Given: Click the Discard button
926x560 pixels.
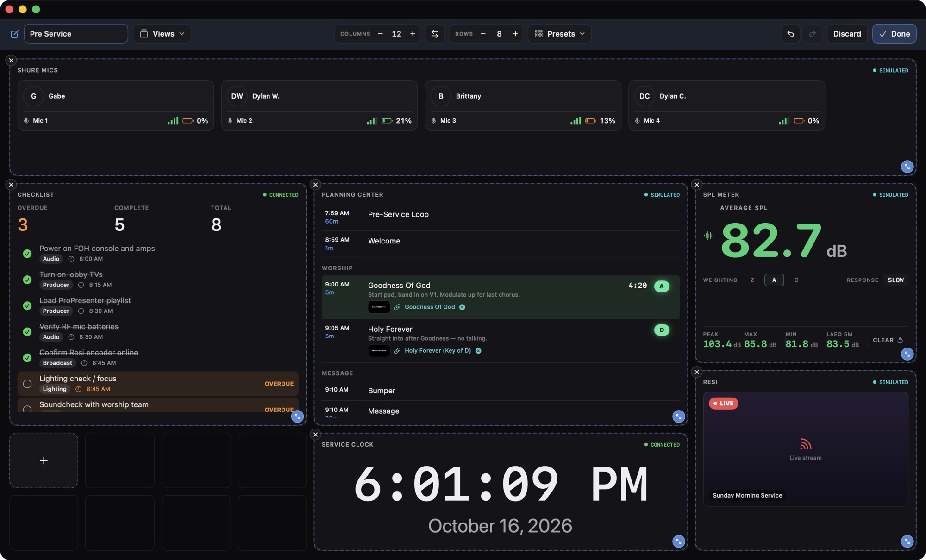Looking at the screenshot, I should [x=847, y=34].
